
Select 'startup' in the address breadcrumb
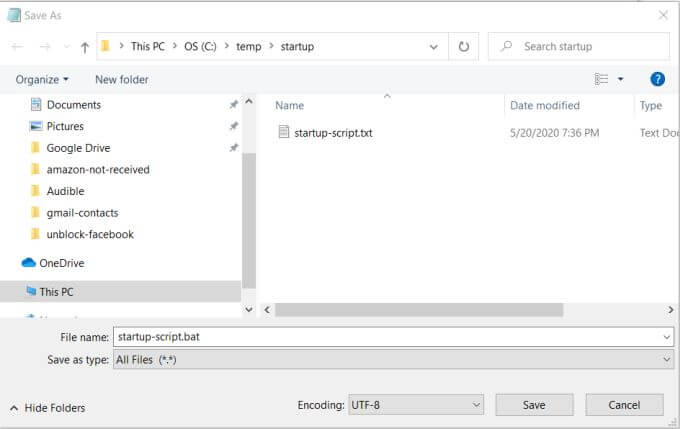[x=297, y=46]
